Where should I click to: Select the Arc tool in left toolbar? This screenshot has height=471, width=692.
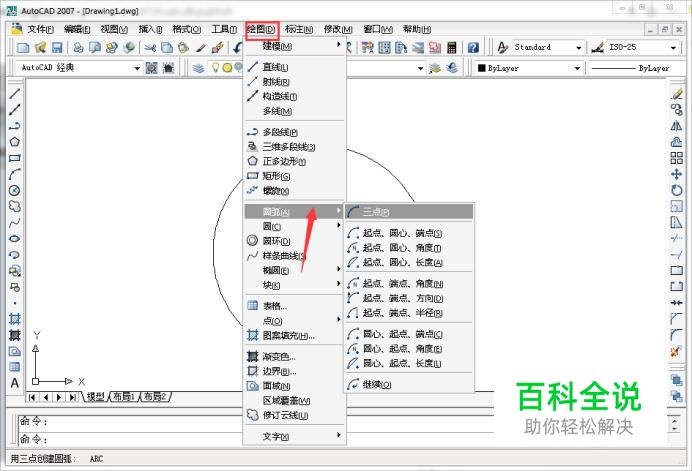[15, 174]
